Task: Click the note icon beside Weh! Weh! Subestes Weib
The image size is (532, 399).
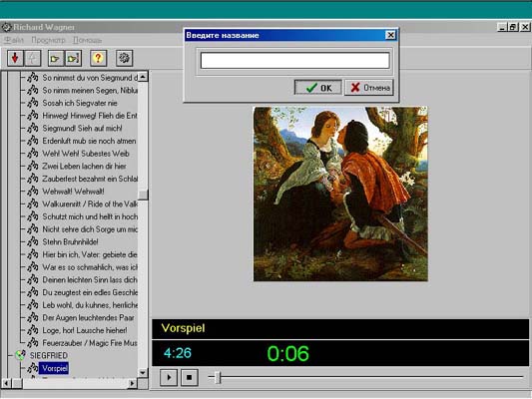Action: click(33, 153)
